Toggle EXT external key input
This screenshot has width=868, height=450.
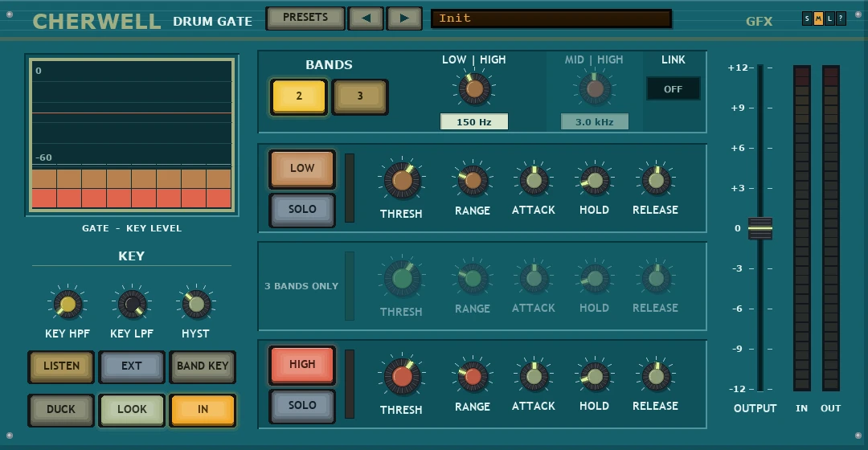132,366
